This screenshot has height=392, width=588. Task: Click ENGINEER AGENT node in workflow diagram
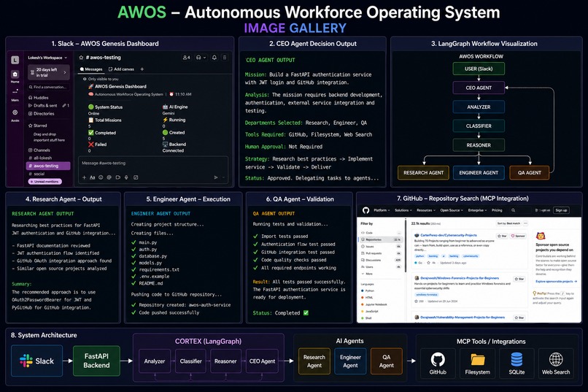click(x=479, y=172)
